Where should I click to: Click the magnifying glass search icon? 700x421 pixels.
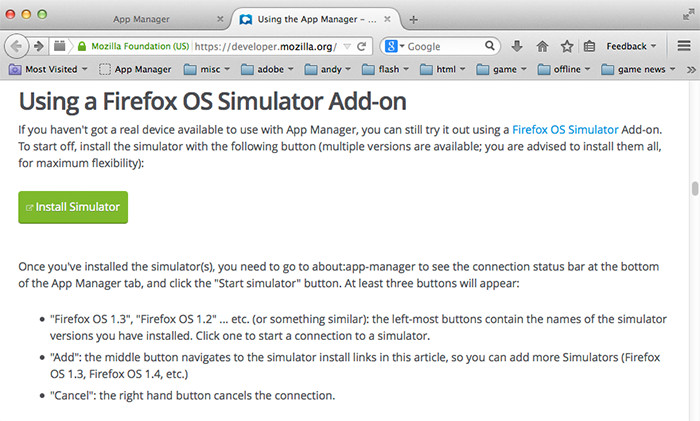(x=490, y=46)
